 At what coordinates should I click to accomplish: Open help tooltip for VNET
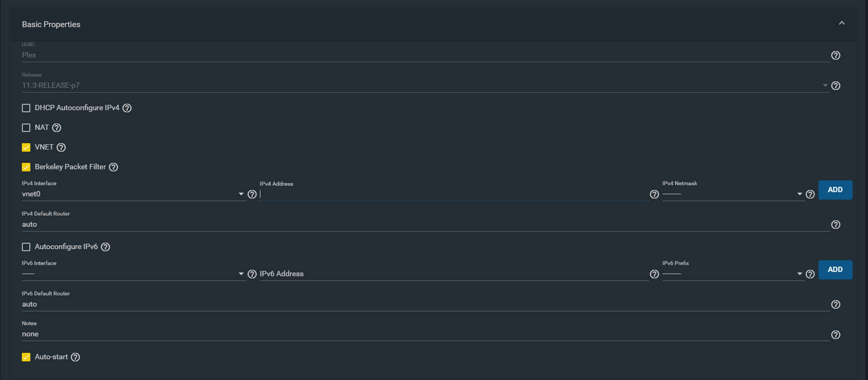pyautogui.click(x=61, y=147)
